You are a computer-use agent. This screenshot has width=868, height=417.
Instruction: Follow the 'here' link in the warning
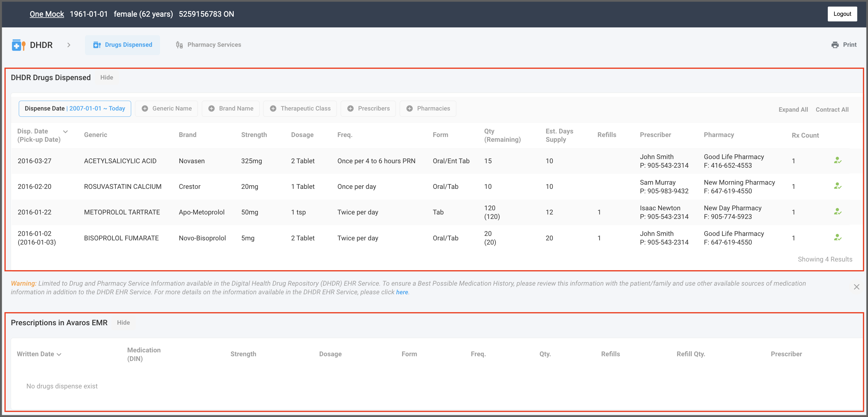tap(402, 292)
